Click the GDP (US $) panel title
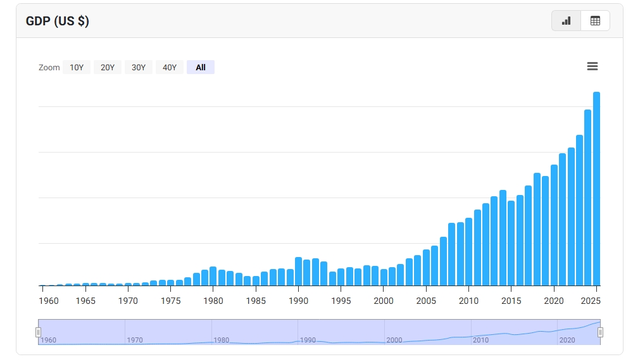The image size is (633, 364). [x=58, y=21]
